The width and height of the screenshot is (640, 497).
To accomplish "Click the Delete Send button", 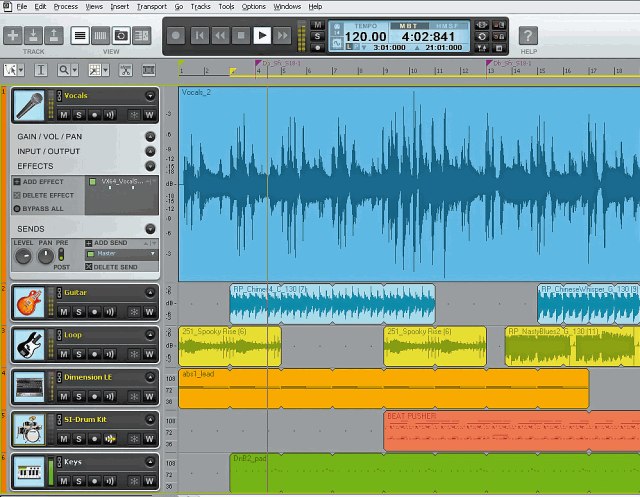I will 111,267.
